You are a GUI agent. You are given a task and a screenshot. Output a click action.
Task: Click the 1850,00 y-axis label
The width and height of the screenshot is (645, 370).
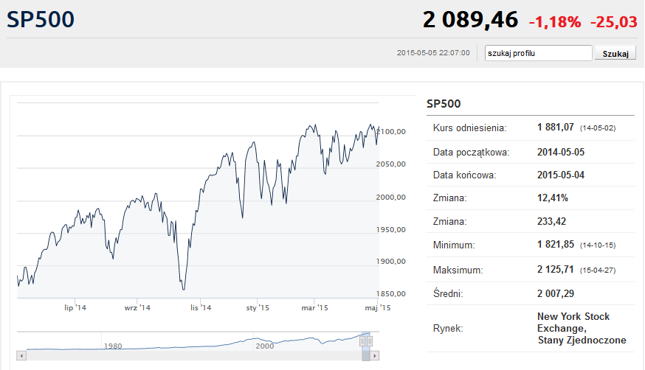click(391, 294)
